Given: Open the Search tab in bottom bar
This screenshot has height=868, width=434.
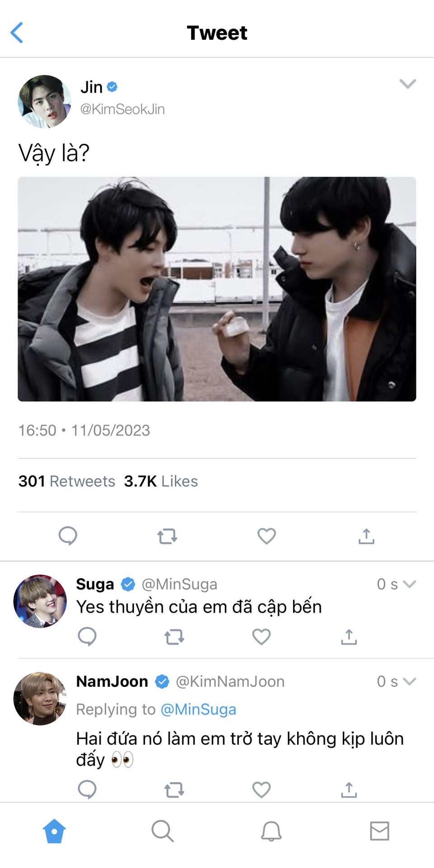Looking at the screenshot, I should [x=163, y=831].
